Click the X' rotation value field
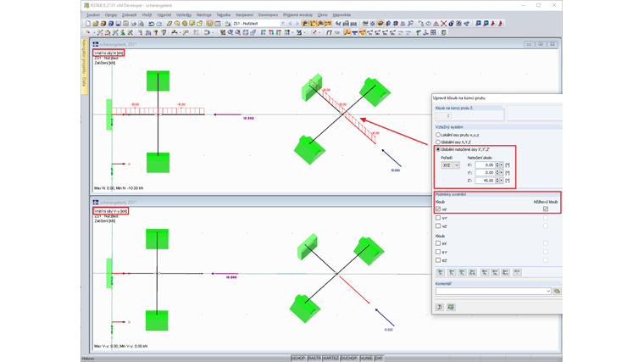644x362 pixels. pyautogui.click(x=485, y=164)
